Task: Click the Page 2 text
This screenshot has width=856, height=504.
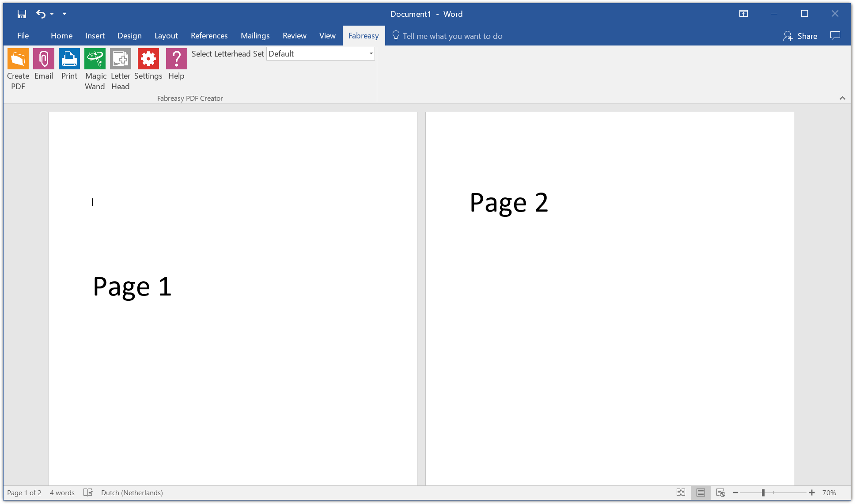Action: [509, 203]
